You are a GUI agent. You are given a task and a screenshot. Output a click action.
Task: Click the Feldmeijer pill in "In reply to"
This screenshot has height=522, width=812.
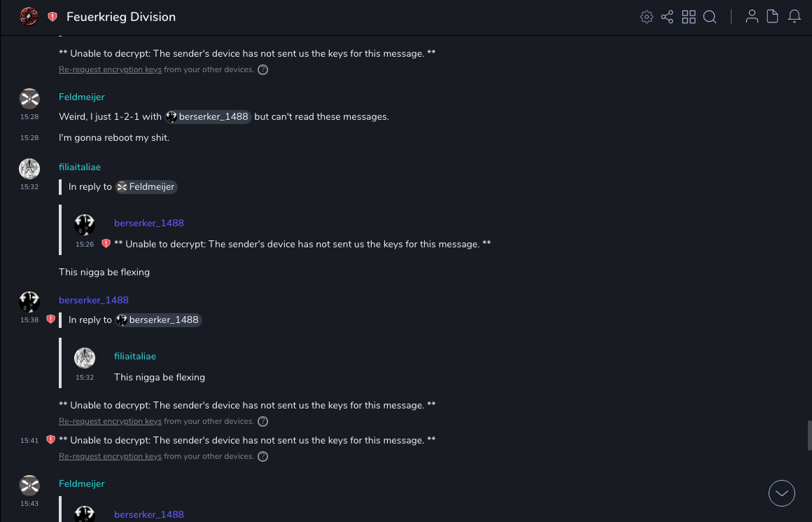click(x=146, y=187)
